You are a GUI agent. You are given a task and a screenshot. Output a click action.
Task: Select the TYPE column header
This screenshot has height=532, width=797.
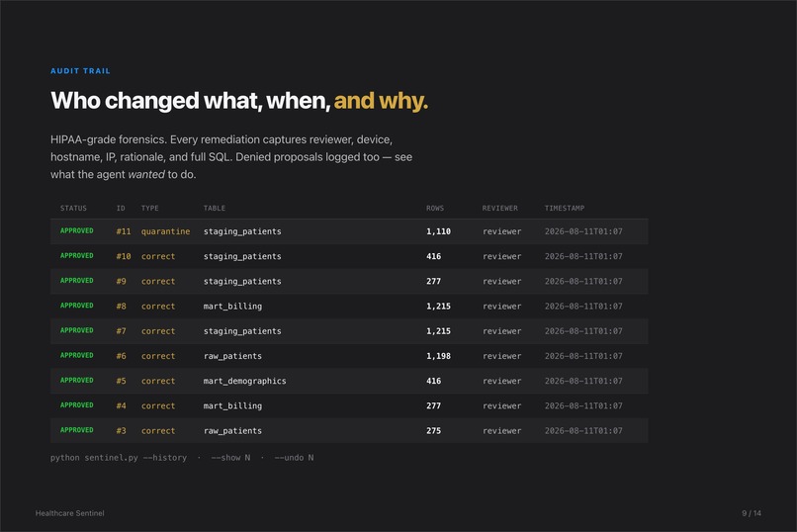pos(150,209)
